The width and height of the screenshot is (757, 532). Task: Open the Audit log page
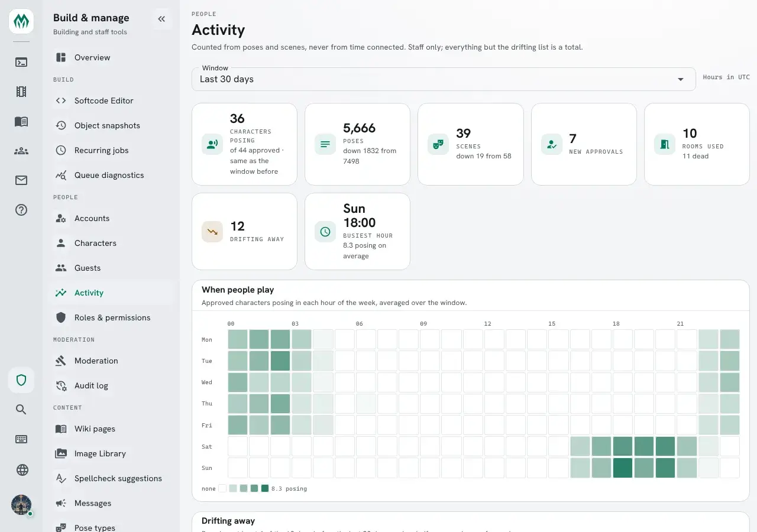click(111, 385)
